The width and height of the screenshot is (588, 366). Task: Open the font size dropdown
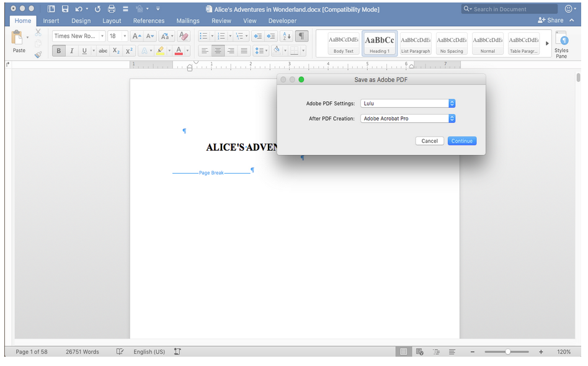[125, 36]
